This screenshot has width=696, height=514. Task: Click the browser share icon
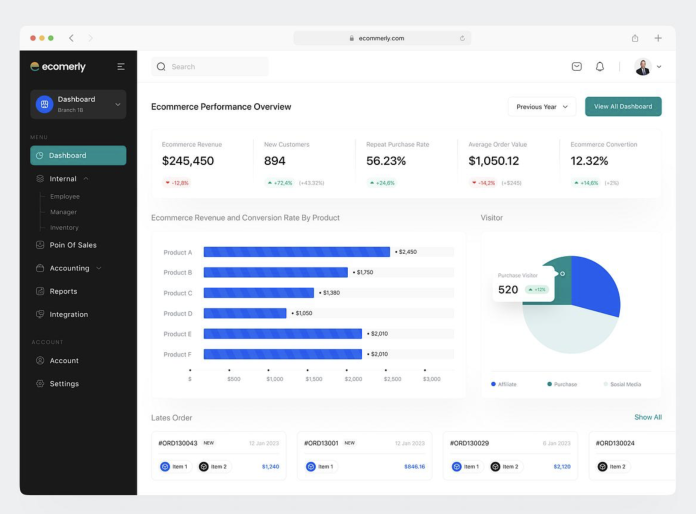635,38
